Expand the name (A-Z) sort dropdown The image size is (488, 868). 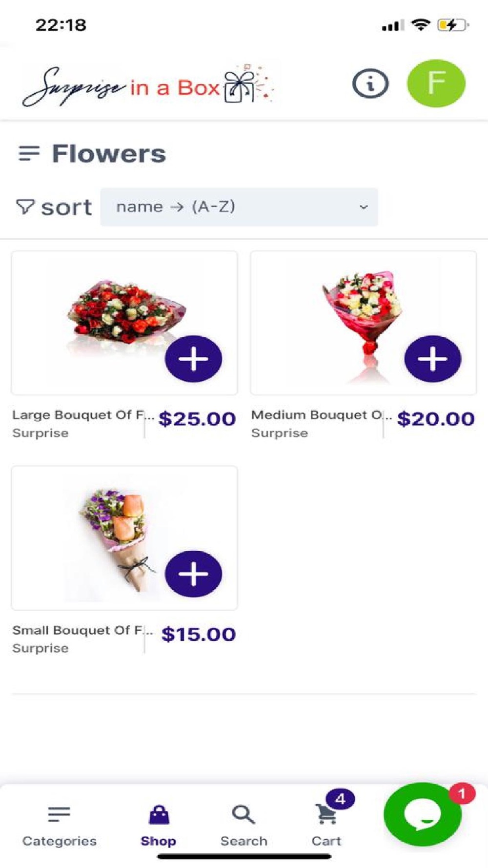[239, 207]
